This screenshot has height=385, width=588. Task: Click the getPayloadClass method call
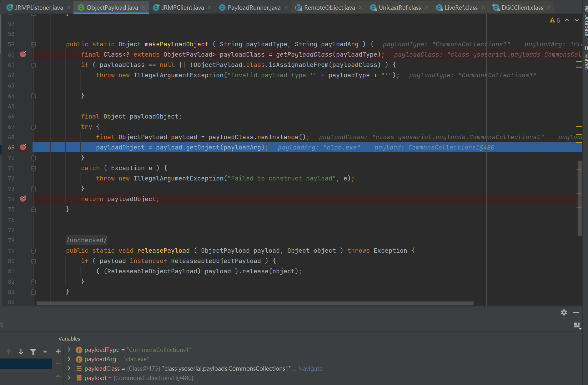(x=304, y=54)
